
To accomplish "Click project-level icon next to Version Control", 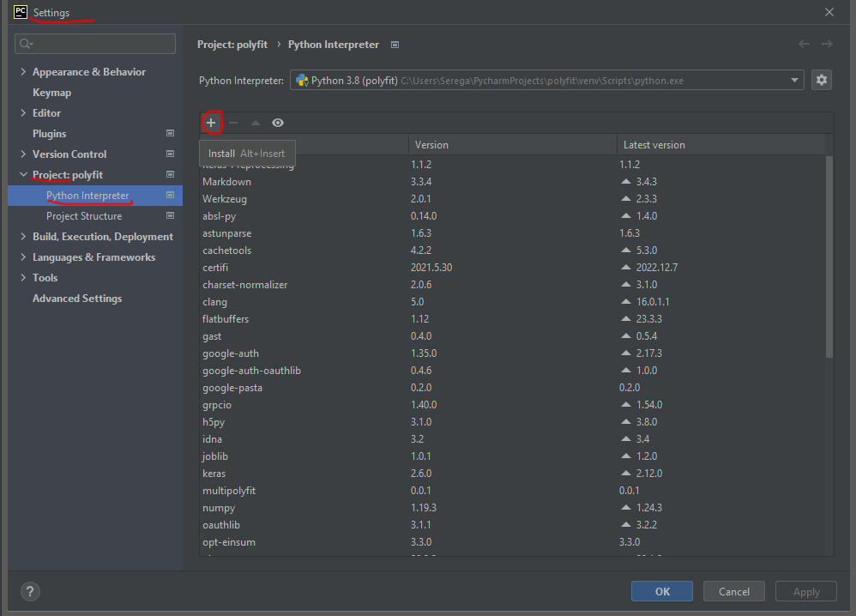I will tap(171, 154).
